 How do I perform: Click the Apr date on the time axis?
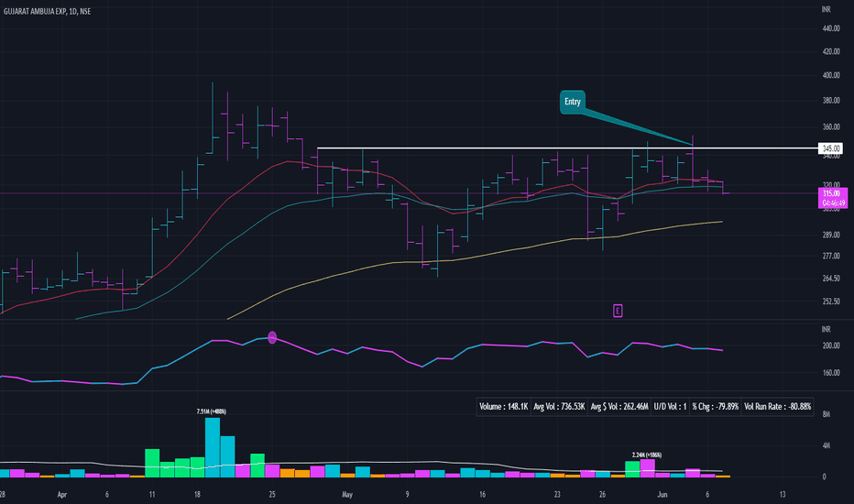(x=61, y=495)
